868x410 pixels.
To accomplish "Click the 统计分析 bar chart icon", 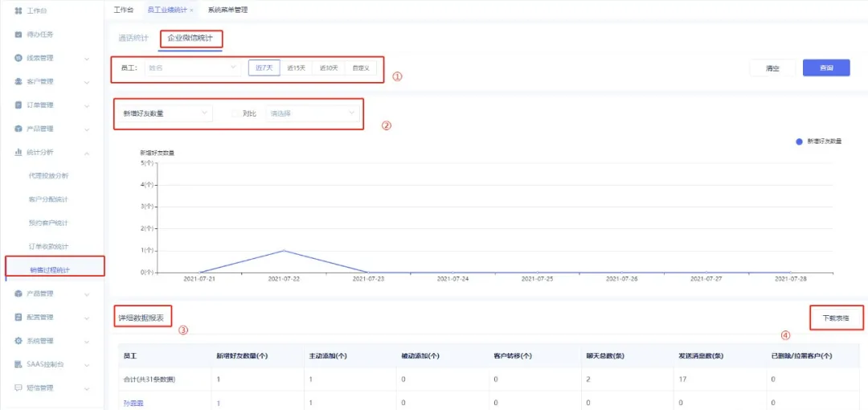I will 18,152.
